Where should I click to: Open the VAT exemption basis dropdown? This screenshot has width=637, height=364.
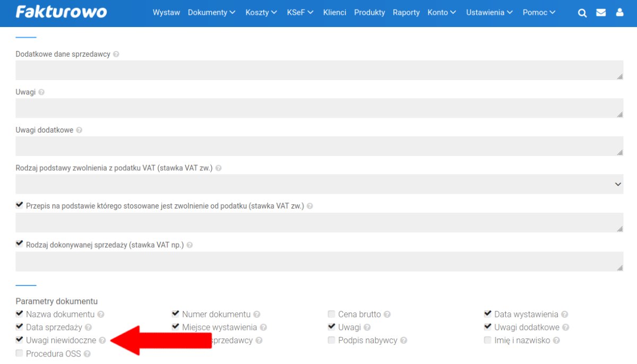click(x=319, y=184)
